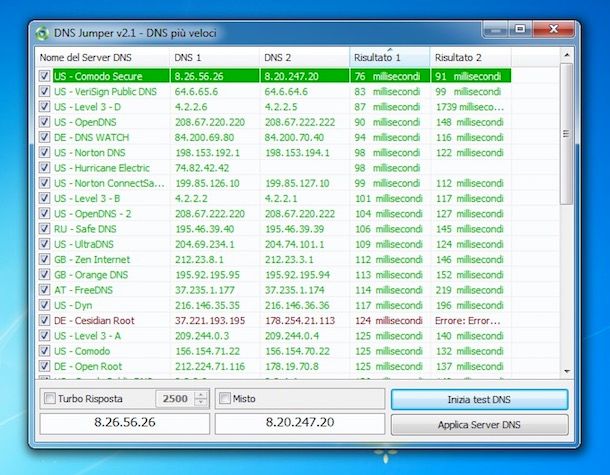Maximize the DNS Jumper window
Screen dimensions: 610x475
[x=520, y=30]
